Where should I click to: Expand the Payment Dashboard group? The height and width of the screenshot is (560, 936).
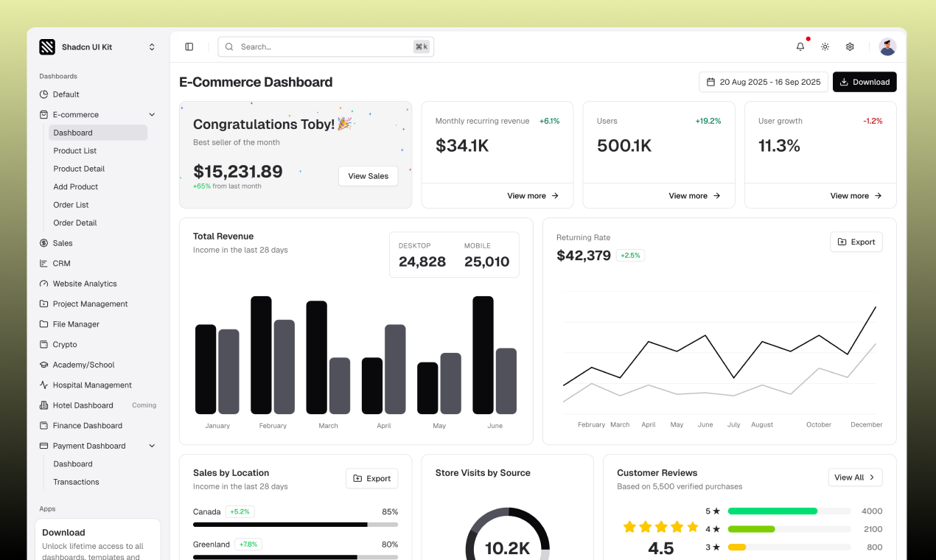151,445
